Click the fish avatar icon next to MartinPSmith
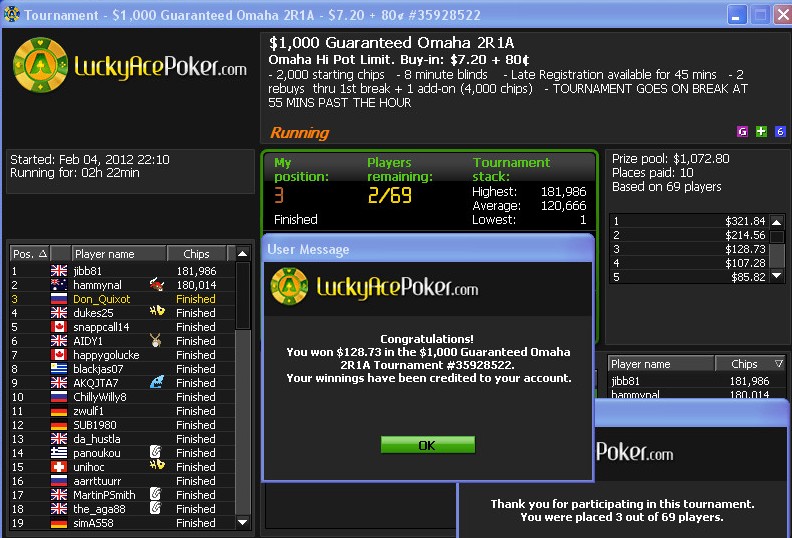Image resolution: width=792 pixels, height=538 pixels. pos(156,494)
